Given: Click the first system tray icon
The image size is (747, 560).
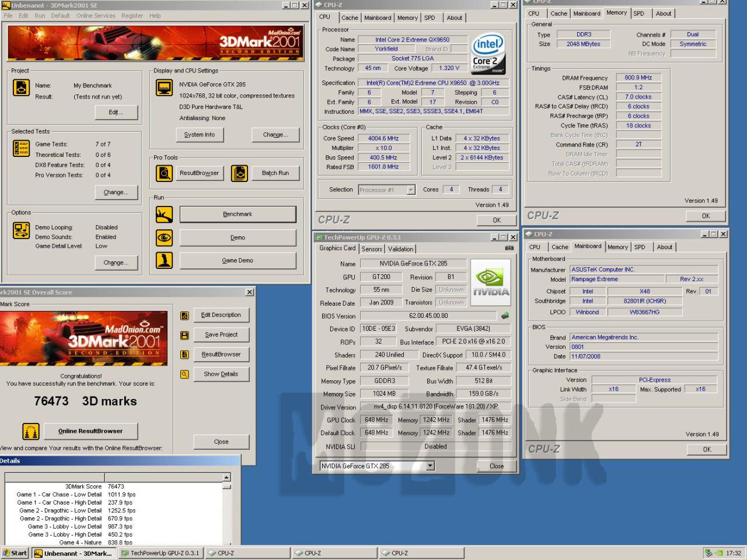Looking at the screenshot, I should pyautogui.click(x=708, y=553).
